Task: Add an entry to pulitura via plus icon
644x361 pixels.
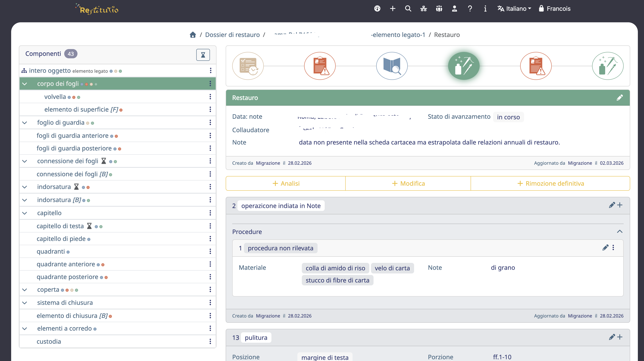Action: pos(620,337)
